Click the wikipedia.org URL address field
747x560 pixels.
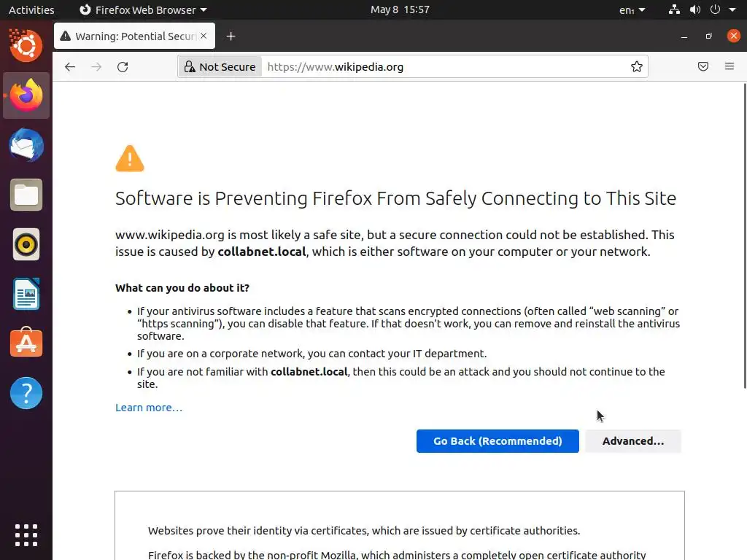(x=438, y=67)
